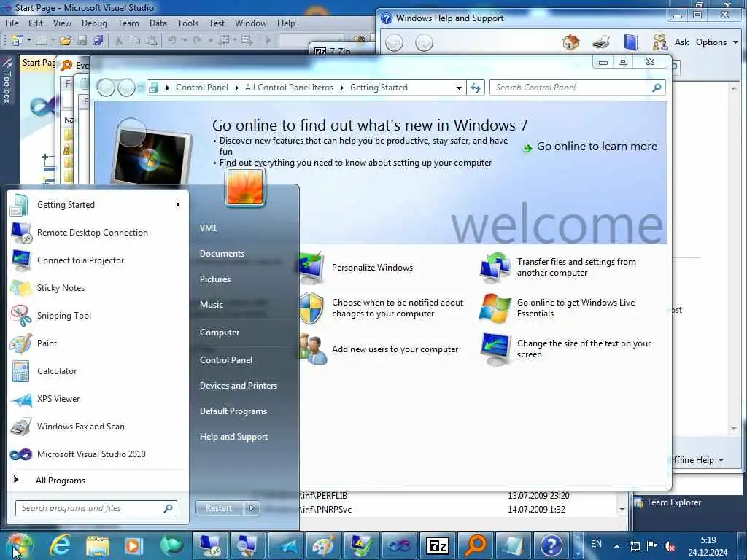The width and height of the screenshot is (747, 560).
Task: Click the Refresh button beside address bar
Action: [x=476, y=87]
